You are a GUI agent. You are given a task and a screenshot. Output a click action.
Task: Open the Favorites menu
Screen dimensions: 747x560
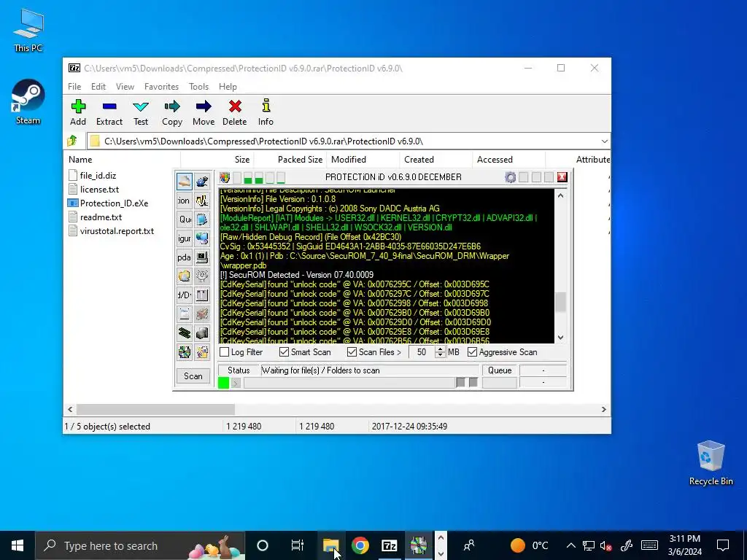click(x=161, y=87)
